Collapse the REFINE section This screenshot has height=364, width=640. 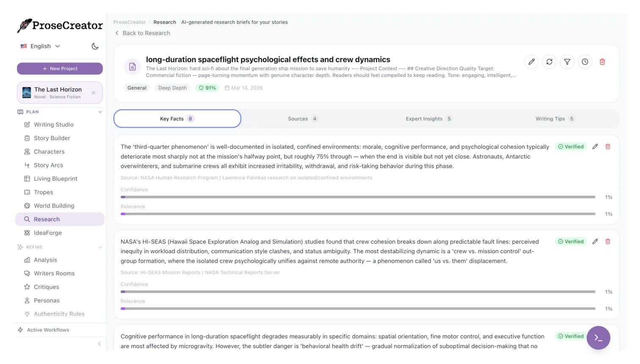tap(100, 247)
